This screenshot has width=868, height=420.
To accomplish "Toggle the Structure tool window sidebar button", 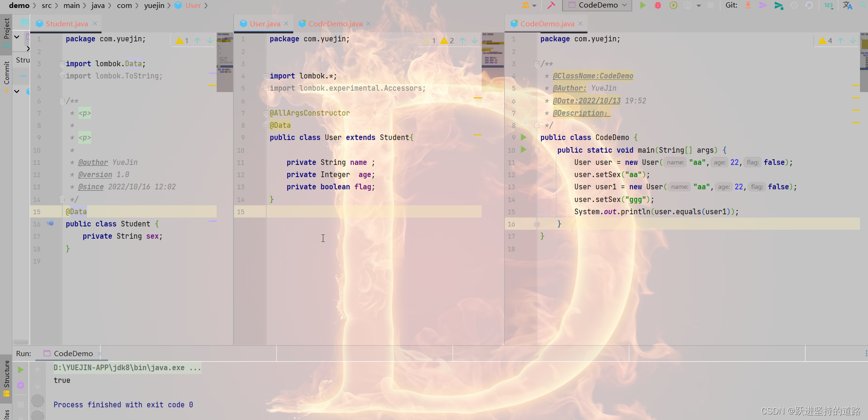I will click(6, 379).
